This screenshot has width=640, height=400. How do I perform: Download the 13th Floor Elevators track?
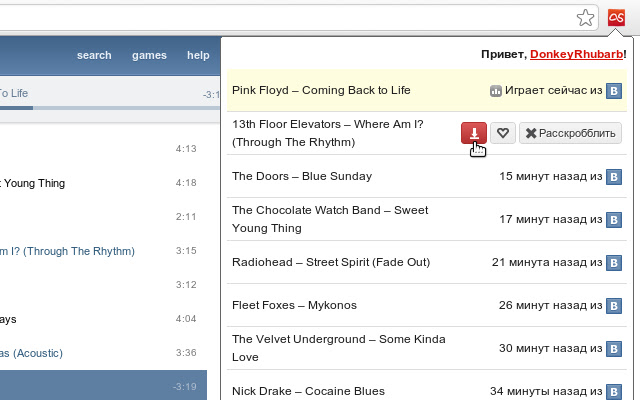click(x=474, y=133)
